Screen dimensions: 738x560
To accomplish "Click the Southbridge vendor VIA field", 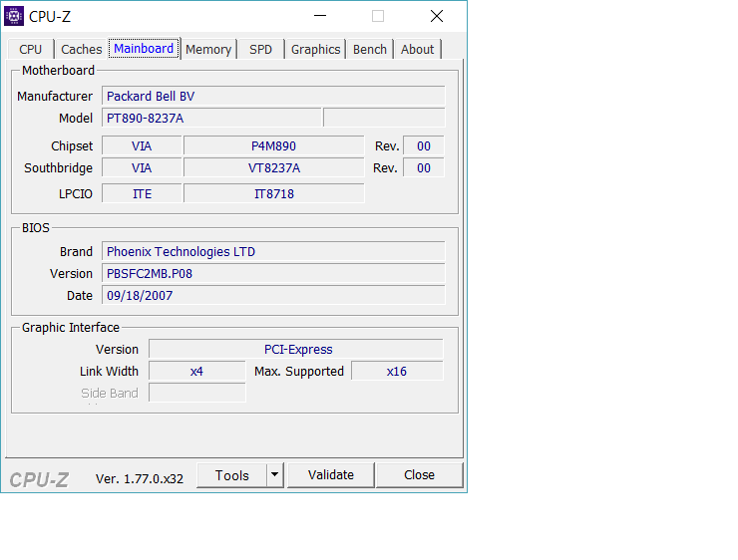I will tap(142, 167).
